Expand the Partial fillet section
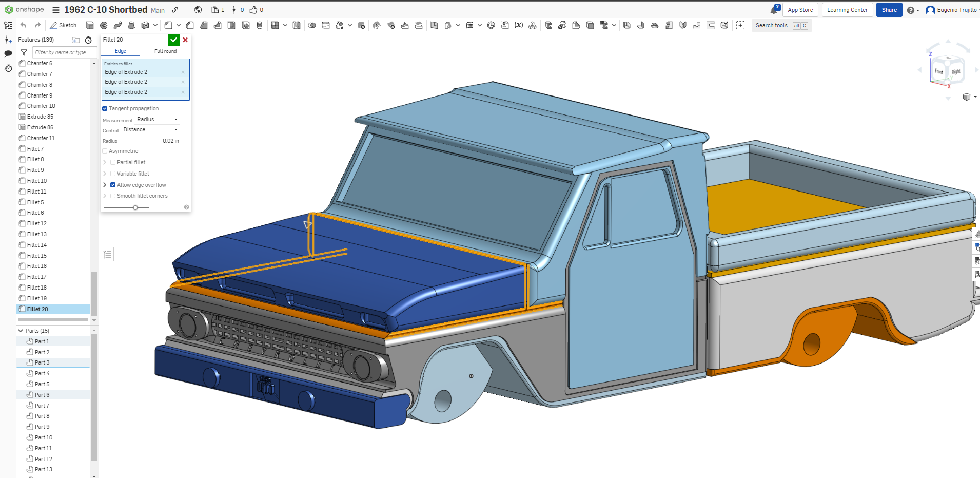 point(106,162)
